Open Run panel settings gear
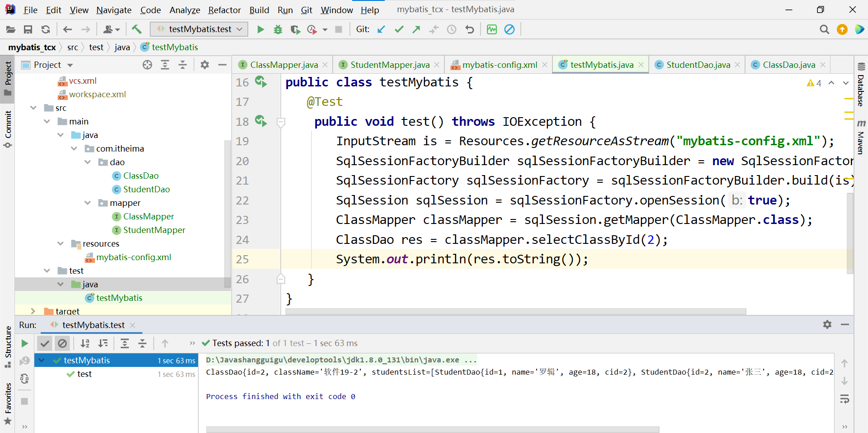 827,324
